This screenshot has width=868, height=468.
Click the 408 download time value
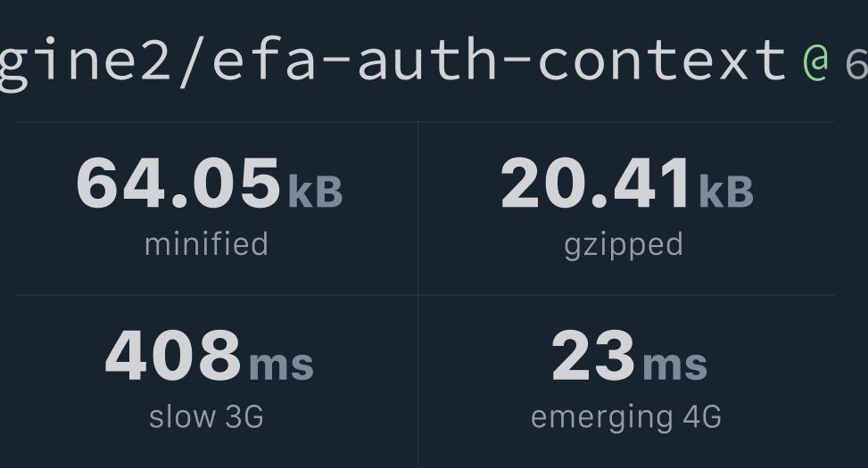173,355
